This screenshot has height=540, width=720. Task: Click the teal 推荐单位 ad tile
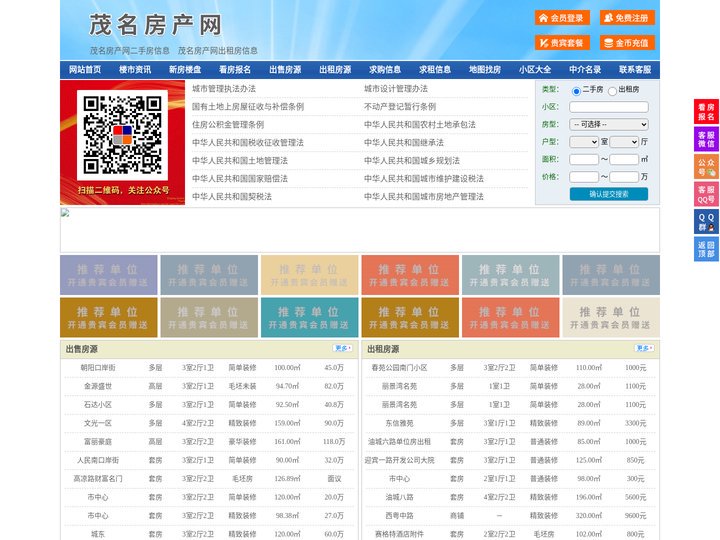309,317
